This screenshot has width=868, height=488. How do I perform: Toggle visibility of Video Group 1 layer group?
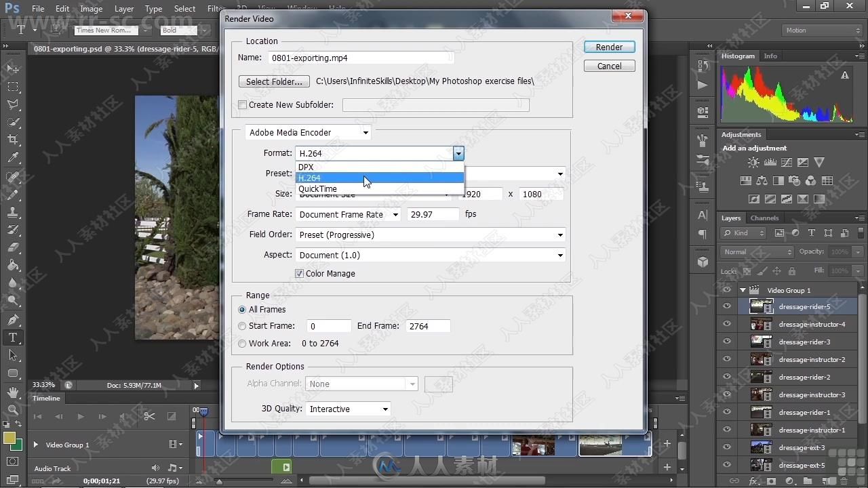point(727,289)
